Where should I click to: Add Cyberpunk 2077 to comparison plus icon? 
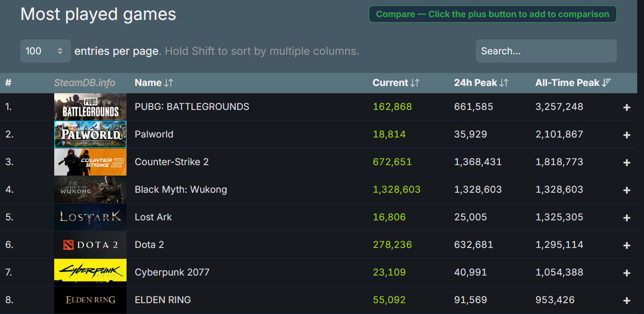(626, 273)
